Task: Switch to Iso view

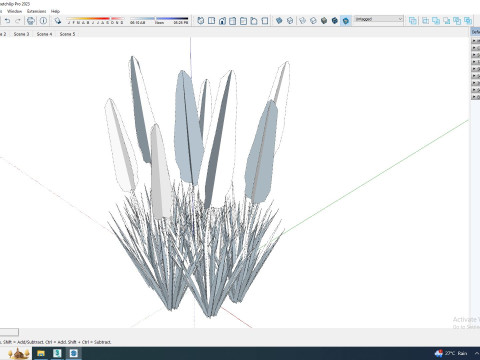Action: [x=200, y=21]
